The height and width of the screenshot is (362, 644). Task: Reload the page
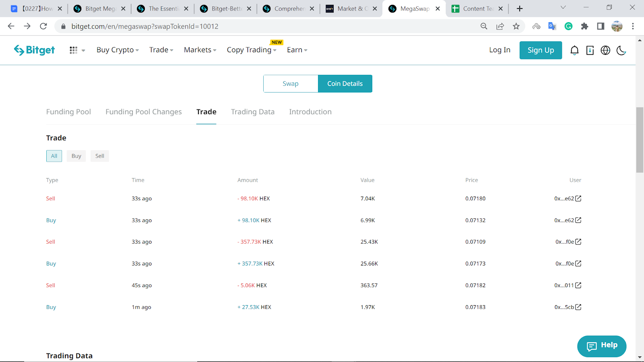click(x=43, y=26)
